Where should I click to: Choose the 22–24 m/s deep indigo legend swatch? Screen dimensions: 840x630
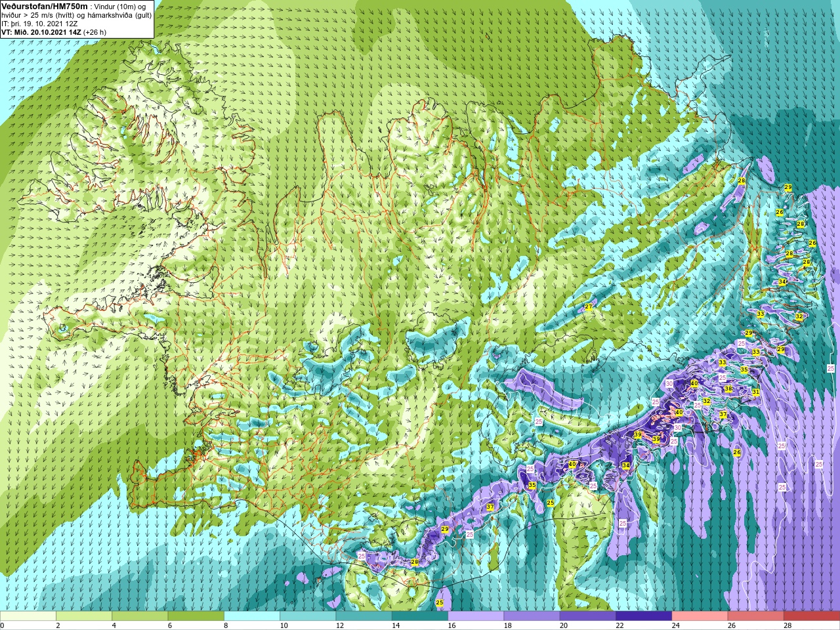[x=644, y=616]
